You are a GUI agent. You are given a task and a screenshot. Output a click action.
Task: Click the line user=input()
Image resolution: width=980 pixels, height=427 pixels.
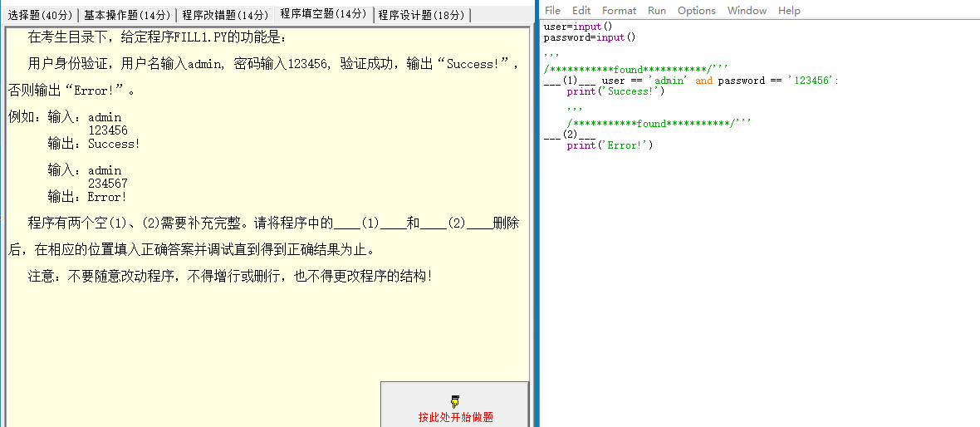pos(578,27)
